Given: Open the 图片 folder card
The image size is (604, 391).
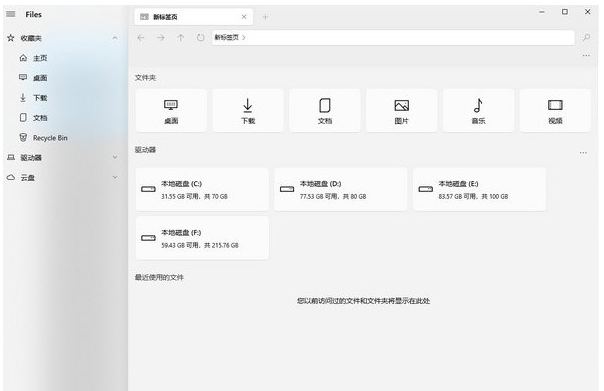Looking at the screenshot, I should (401, 111).
